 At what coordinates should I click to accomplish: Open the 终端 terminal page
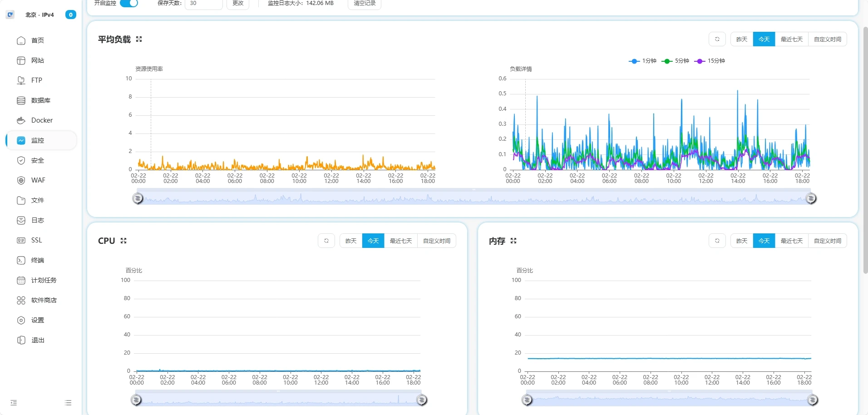coord(37,260)
